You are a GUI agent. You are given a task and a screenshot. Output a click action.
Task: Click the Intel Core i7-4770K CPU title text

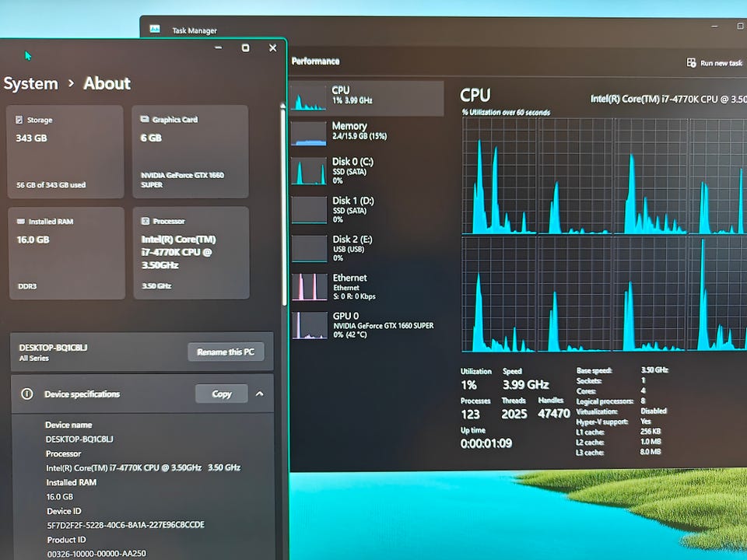(668, 99)
